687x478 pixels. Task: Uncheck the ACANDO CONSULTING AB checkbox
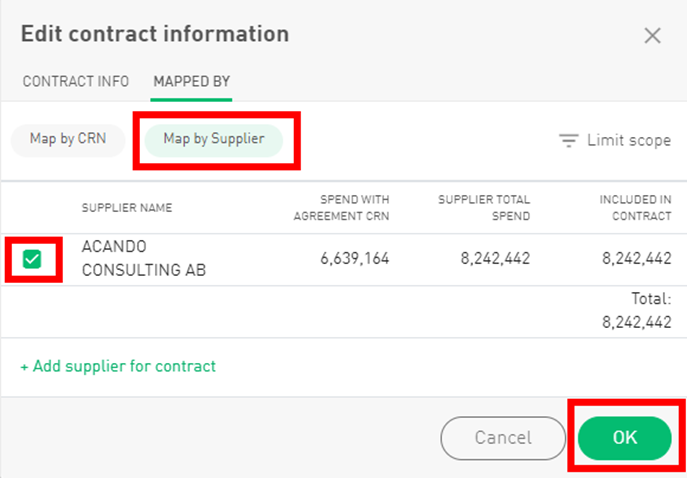pyautogui.click(x=32, y=259)
